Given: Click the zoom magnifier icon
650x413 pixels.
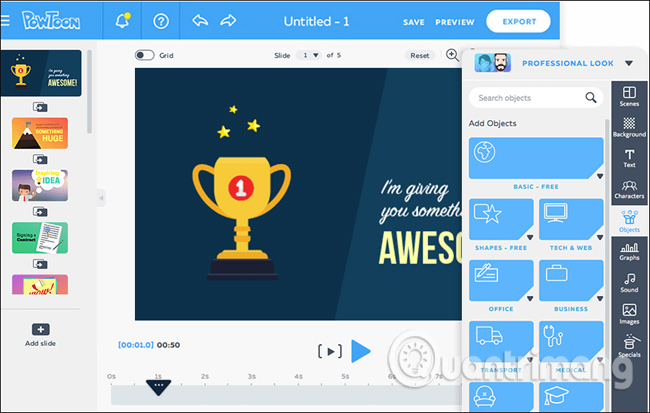Looking at the screenshot, I should click(x=452, y=55).
